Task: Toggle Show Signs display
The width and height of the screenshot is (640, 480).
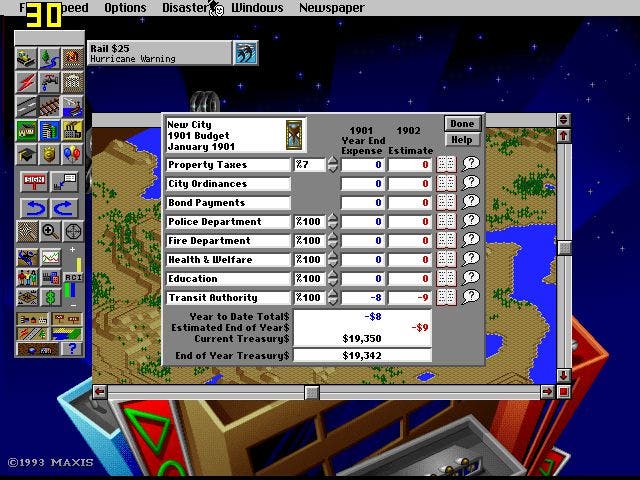Action: click(x=67, y=319)
